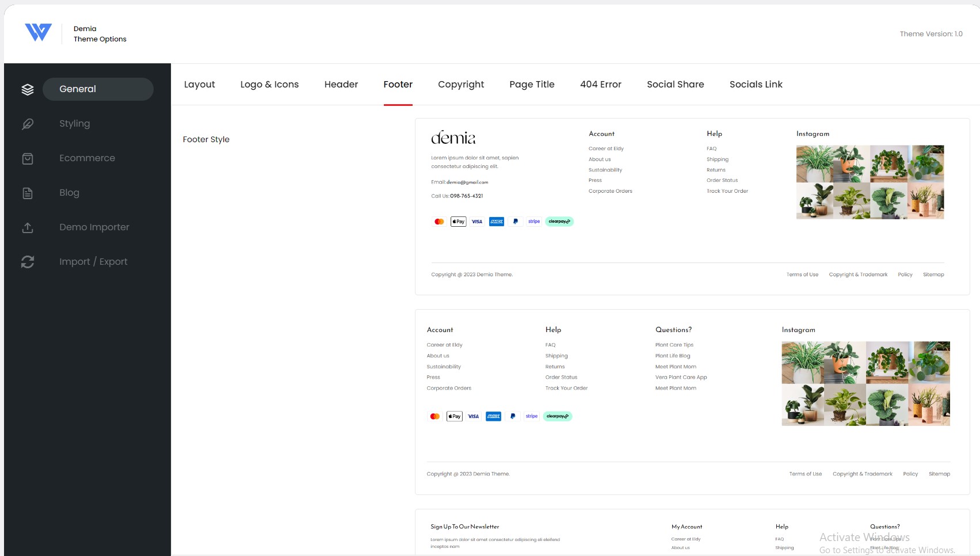Screen dimensions: 980x556
Task: Choose second footer style with Questions column
Action: [x=692, y=402]
